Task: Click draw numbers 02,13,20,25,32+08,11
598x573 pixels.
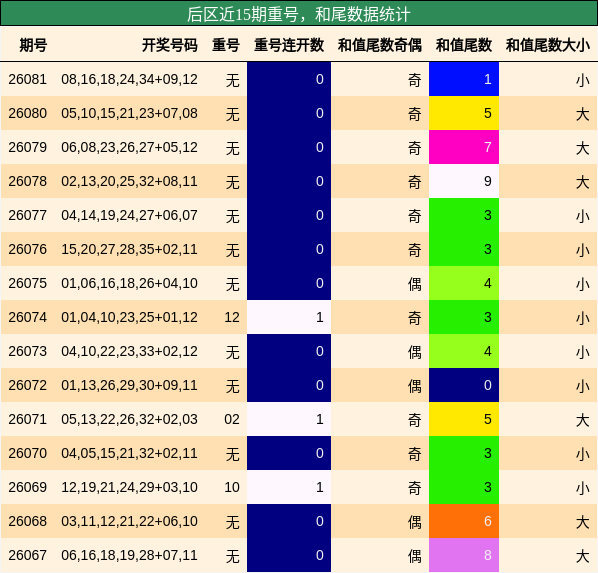Action: click(129, 181)
